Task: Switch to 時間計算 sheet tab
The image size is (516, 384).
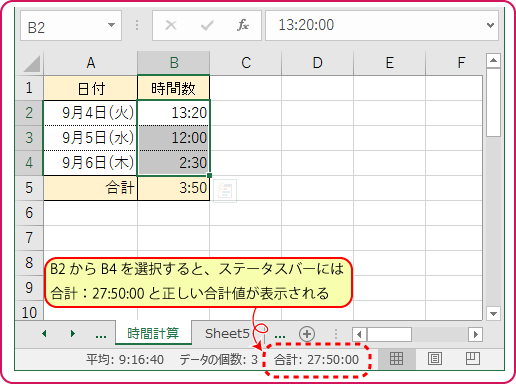Action: [x=153, y=333]
